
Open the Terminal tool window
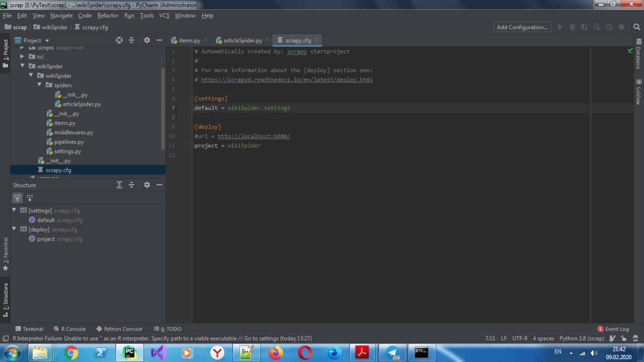point(29,329)
